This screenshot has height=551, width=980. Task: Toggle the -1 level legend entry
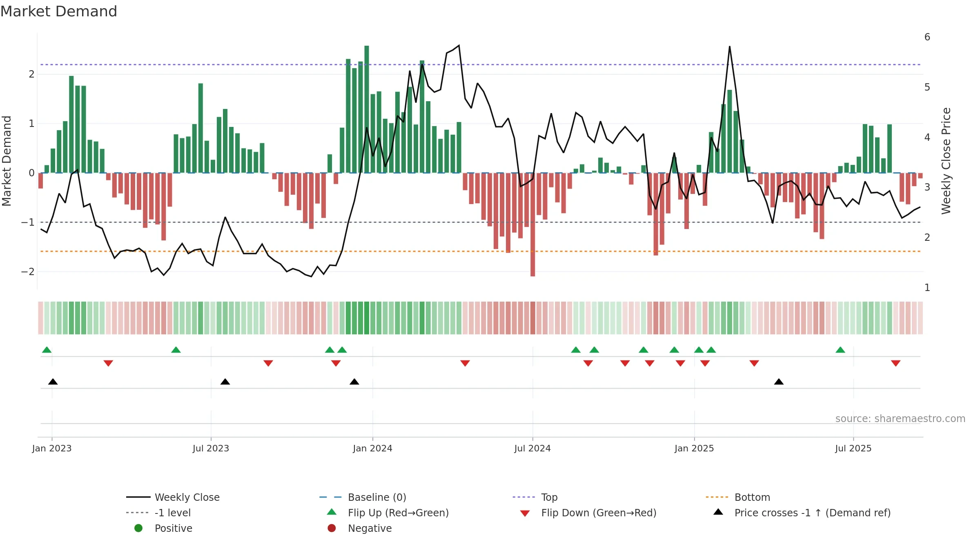coord(158,513)
